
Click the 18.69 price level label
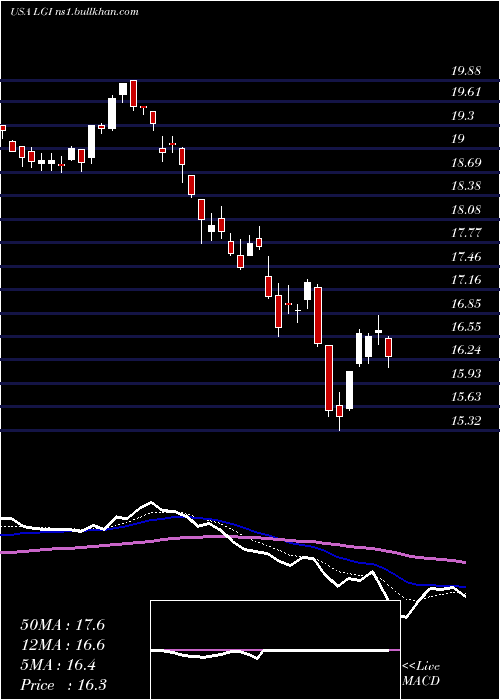(466, 162)
